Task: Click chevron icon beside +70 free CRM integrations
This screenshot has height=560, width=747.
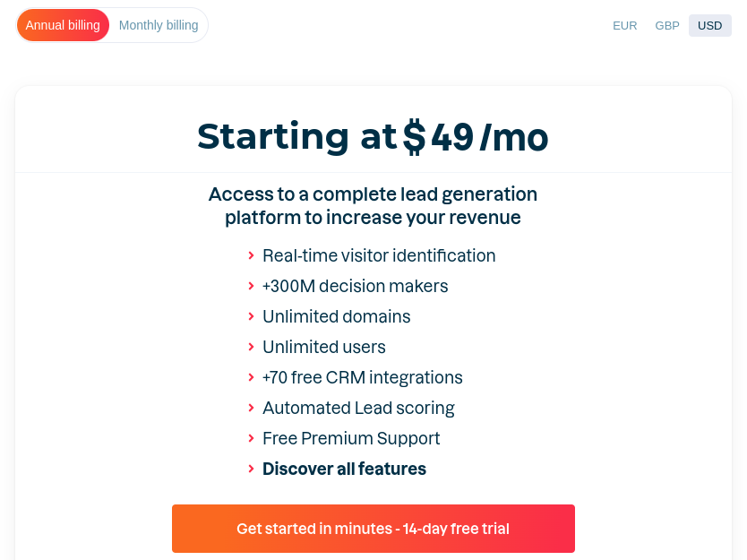Action: point(251,378)
